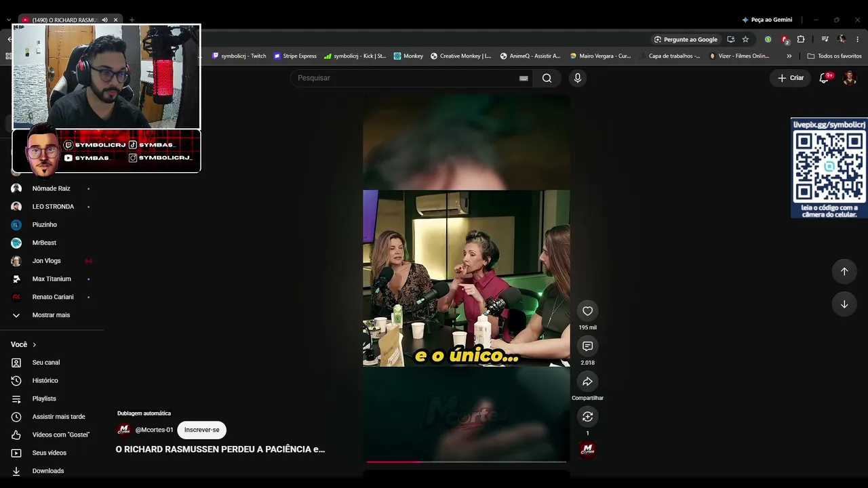Screen dimensions: 868x488
Task: Open a new browser tab
Action: point(132,20)
